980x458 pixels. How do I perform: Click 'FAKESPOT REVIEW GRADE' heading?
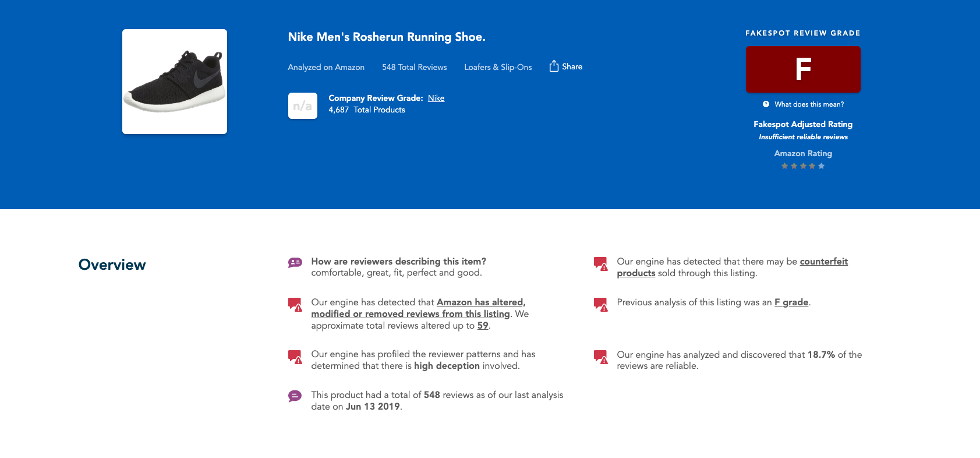point(803,33)
